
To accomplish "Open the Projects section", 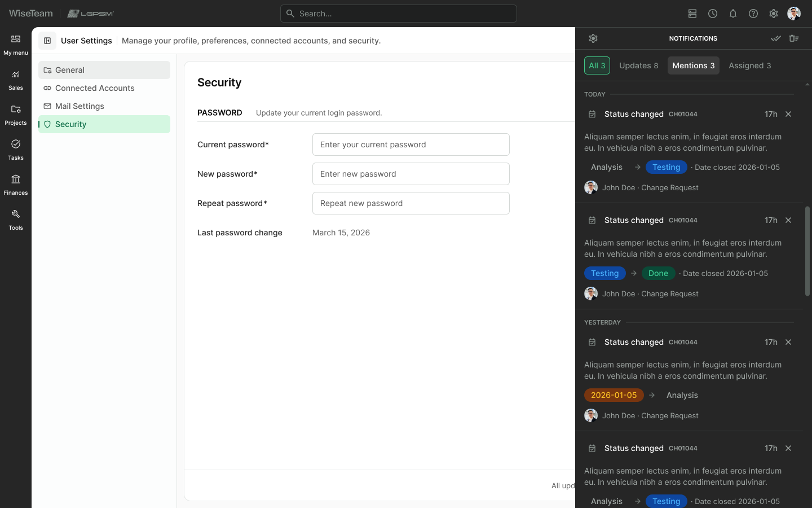I will (x=16, y=115).
